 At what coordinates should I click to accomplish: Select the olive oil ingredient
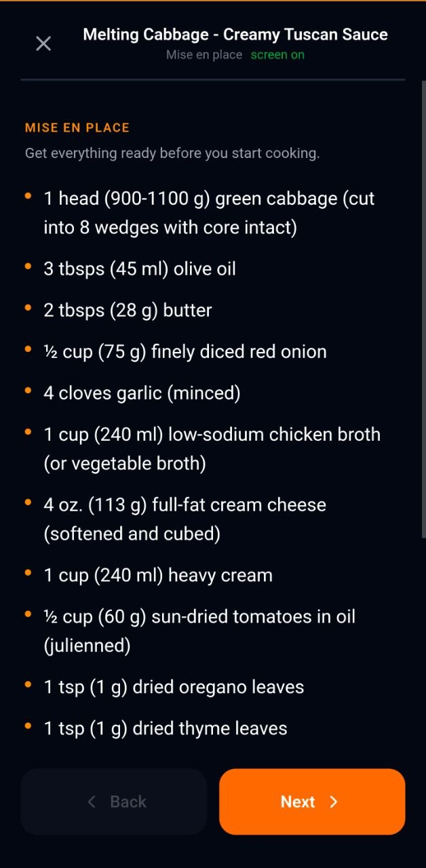[x=140, y=269]
